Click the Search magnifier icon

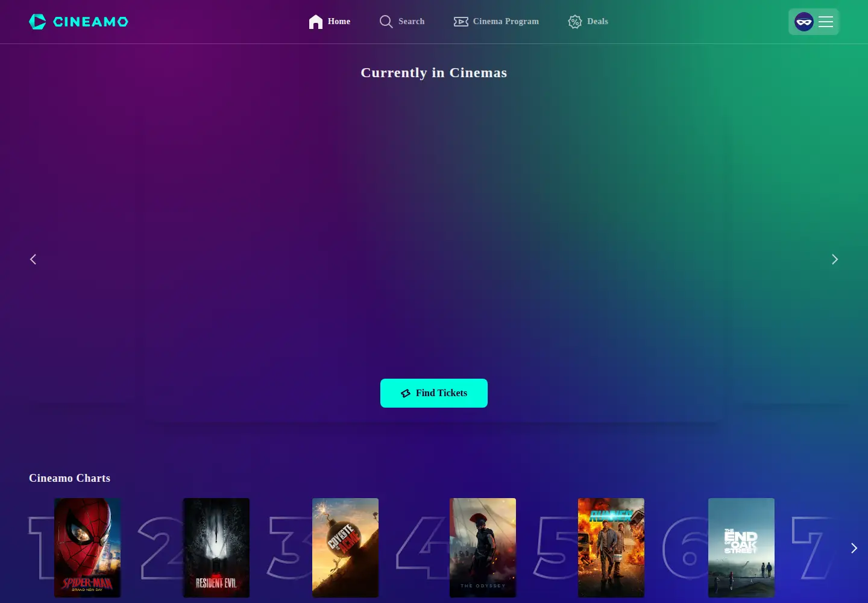[386, 22]
